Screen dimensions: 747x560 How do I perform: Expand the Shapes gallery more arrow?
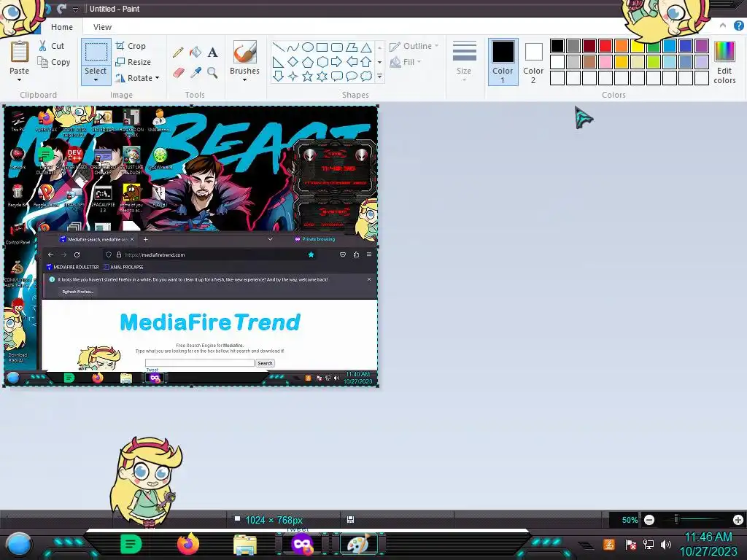click(379, 76)
